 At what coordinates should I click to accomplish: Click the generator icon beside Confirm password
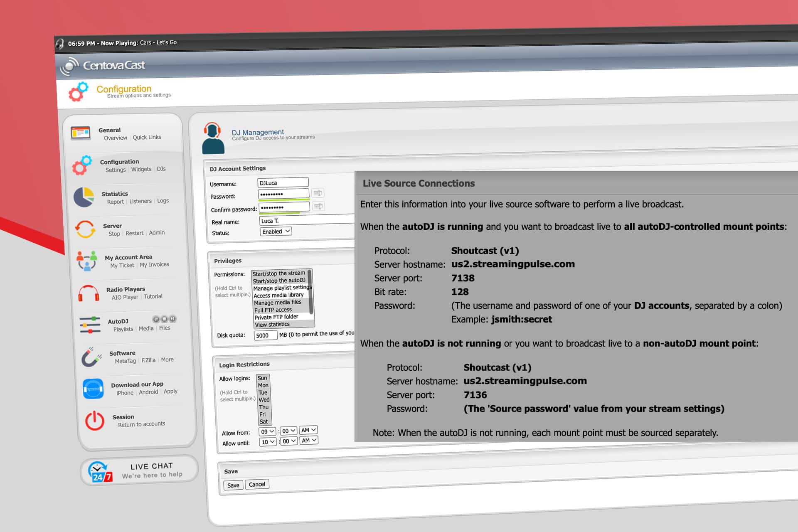pyautogui.click(x=318, y=206)
